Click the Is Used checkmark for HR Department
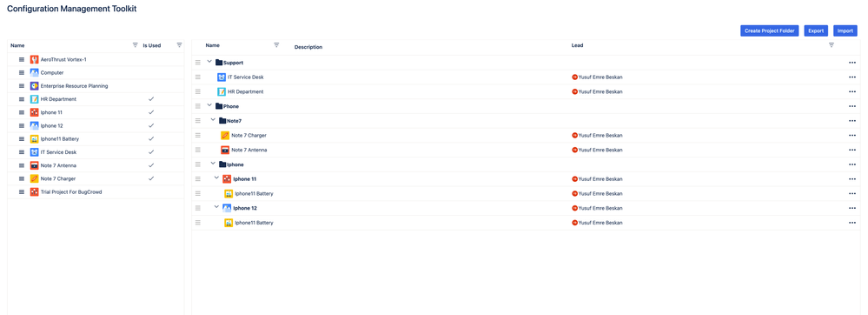Image resolution: width=868 pixels, height=315 pixels. click(x=151, y=98)
